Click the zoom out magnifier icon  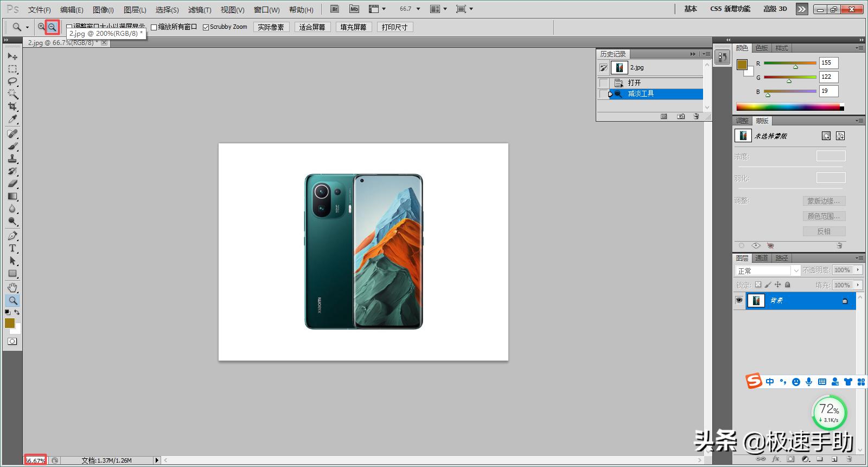(x=52, y=27)
